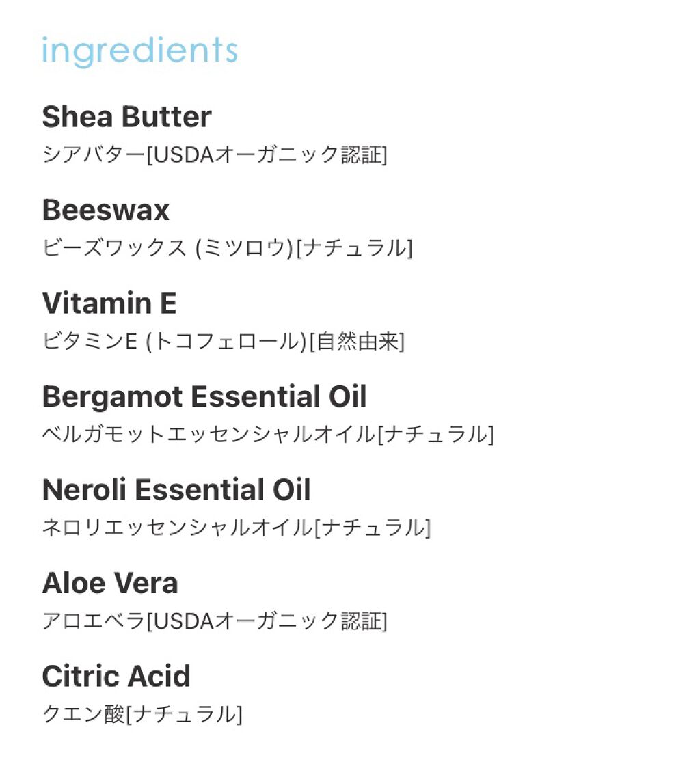Tap the [自然由来] tag under Vitamin E

[357, 342]
